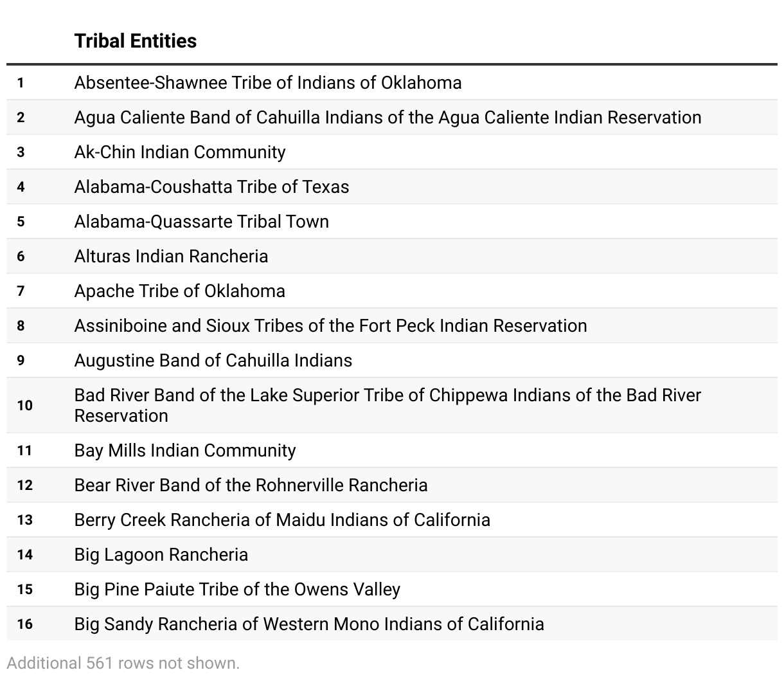This screenshot has height=679, width=784.
Task: Click row number 16 cell
Action: (24, 624)
